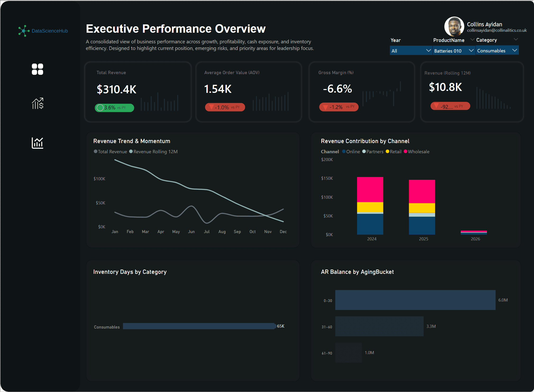The width and height of the screenshot is (534, 392).
Task: Click the red decline triangle on the Gross Margin badge
Action: 325,107
